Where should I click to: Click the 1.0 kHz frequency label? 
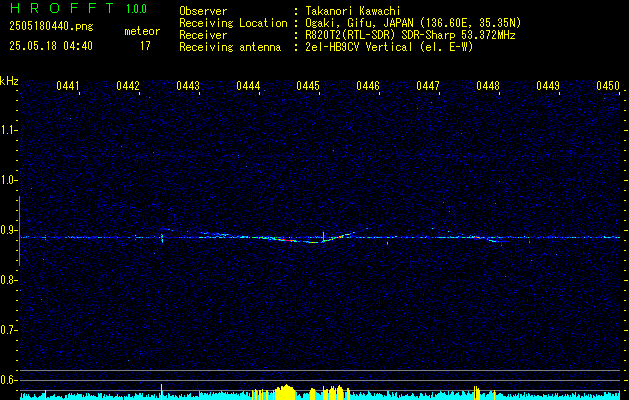(x=7, y=180)
